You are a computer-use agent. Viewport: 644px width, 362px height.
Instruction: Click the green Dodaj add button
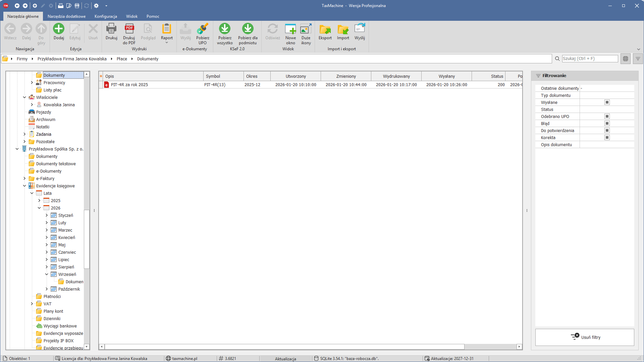tap(59, 32)
